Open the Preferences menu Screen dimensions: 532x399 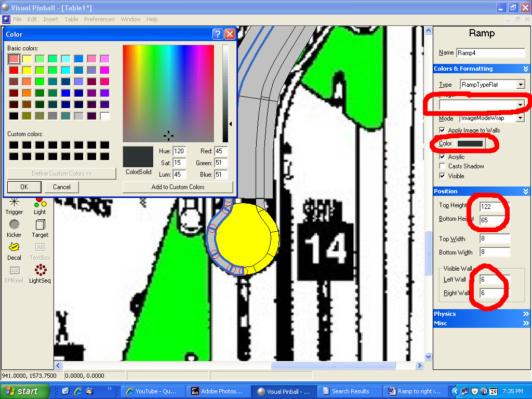point(99,19)
